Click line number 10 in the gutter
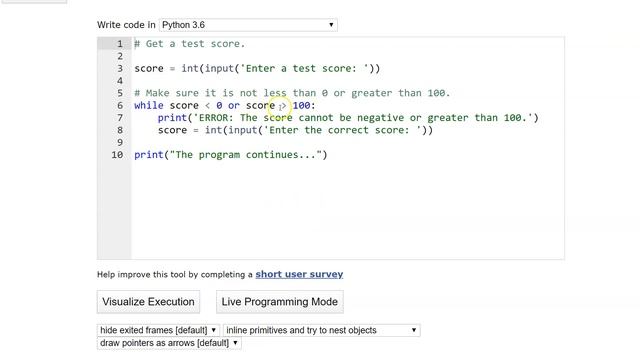The image size is (640, 360). [x=117, y=155]
